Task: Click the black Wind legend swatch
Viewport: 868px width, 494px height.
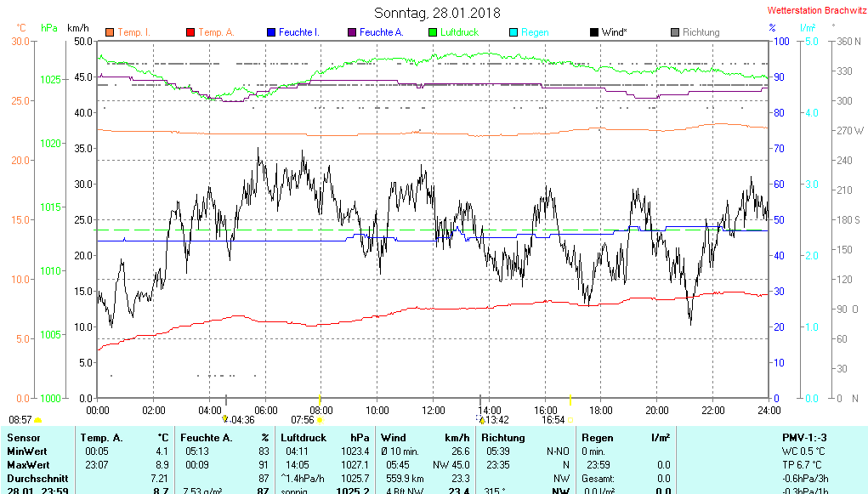Action: [593, 32]
